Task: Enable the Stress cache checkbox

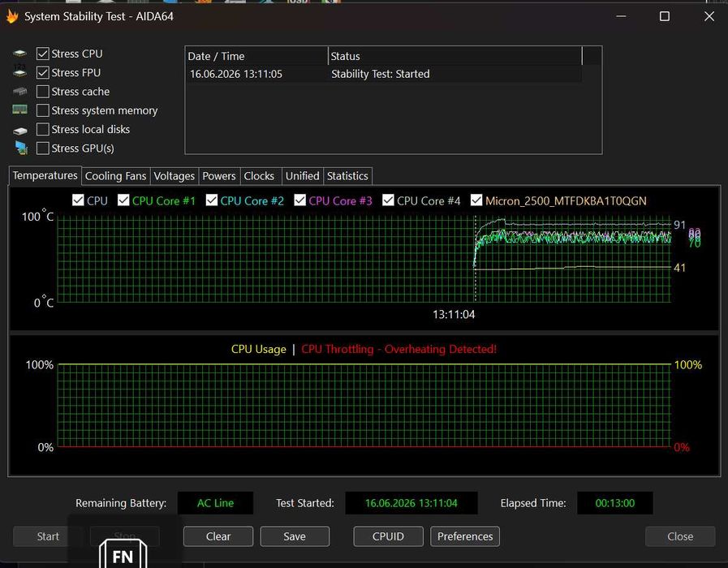Action: pyautogui.click(x=43, y=92)
